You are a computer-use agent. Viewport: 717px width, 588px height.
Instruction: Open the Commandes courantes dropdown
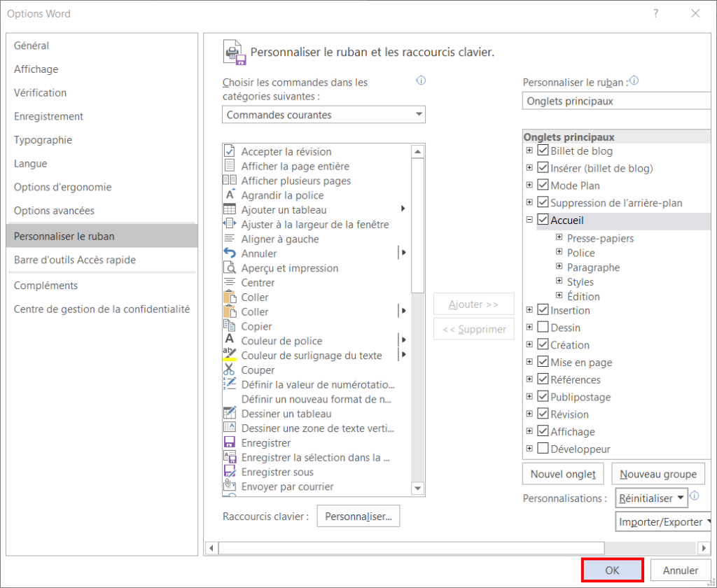pos(323,115)
